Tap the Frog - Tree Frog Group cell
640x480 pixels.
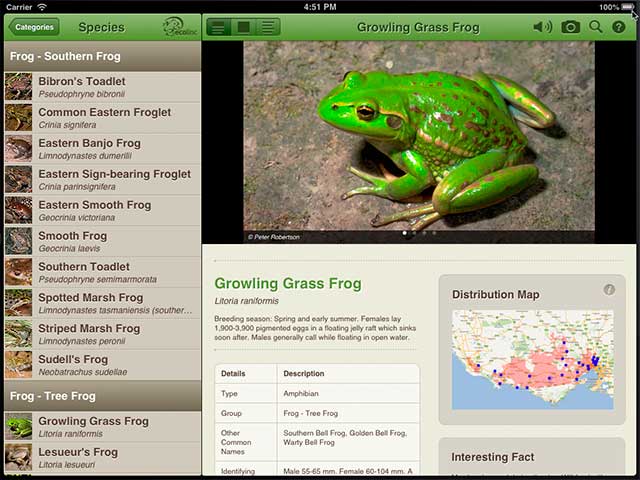coord(348,413)
